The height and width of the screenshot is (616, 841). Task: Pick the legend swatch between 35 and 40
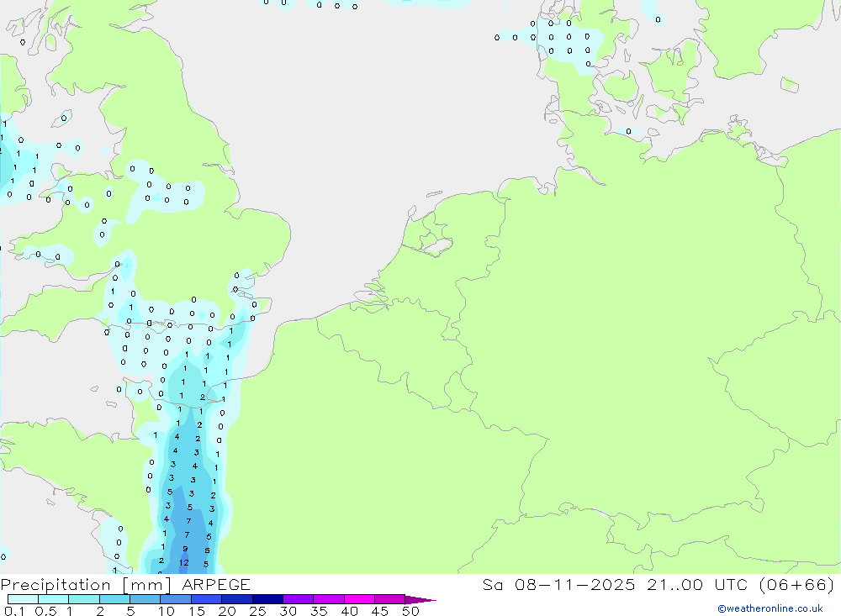click(x=328, y=599)
